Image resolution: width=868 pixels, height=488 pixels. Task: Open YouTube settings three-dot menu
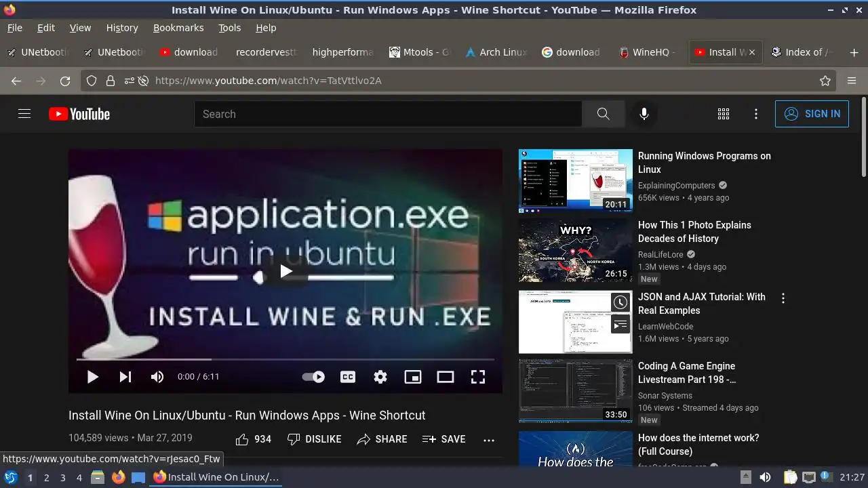coord(756,114)
